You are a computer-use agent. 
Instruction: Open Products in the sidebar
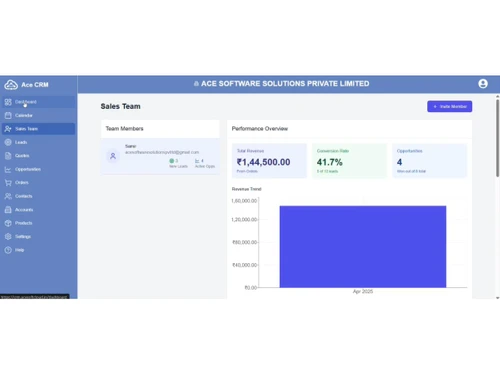38,223
